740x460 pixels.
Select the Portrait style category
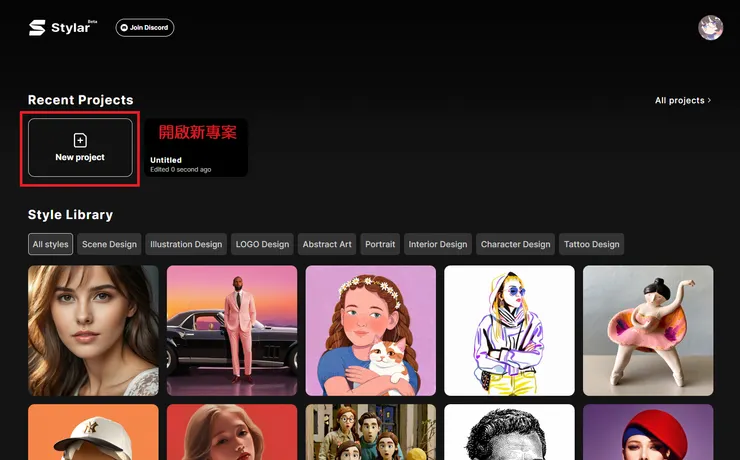380,244
